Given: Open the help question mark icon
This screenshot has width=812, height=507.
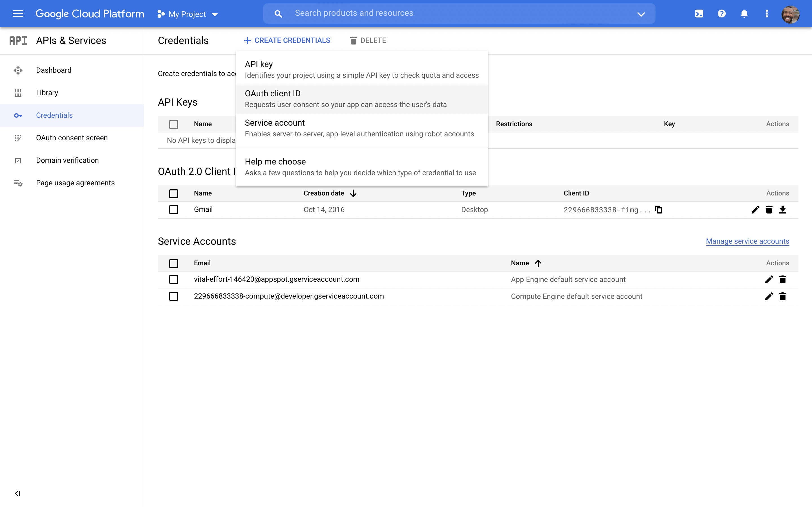Looking at the screenshot, I should click(x=721, y=14).
